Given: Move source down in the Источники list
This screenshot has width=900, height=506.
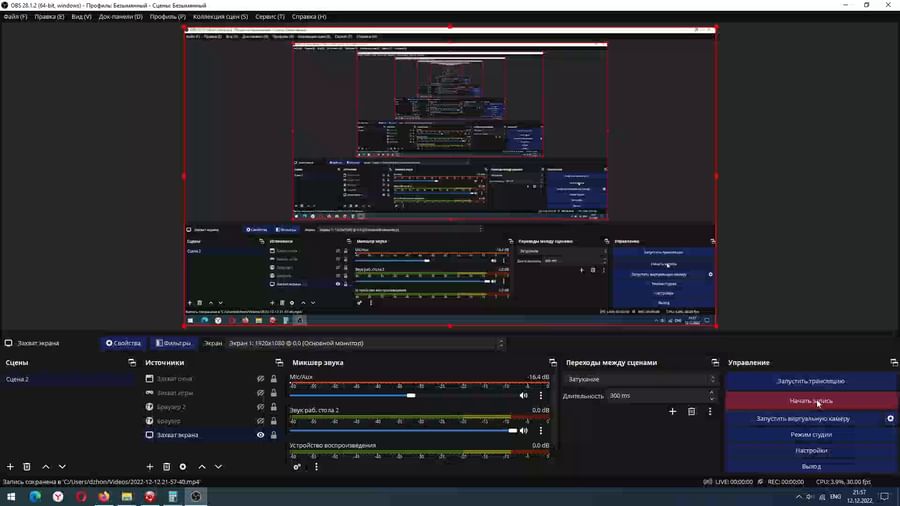Looking at the screenshot, I should tap(218, 466).
